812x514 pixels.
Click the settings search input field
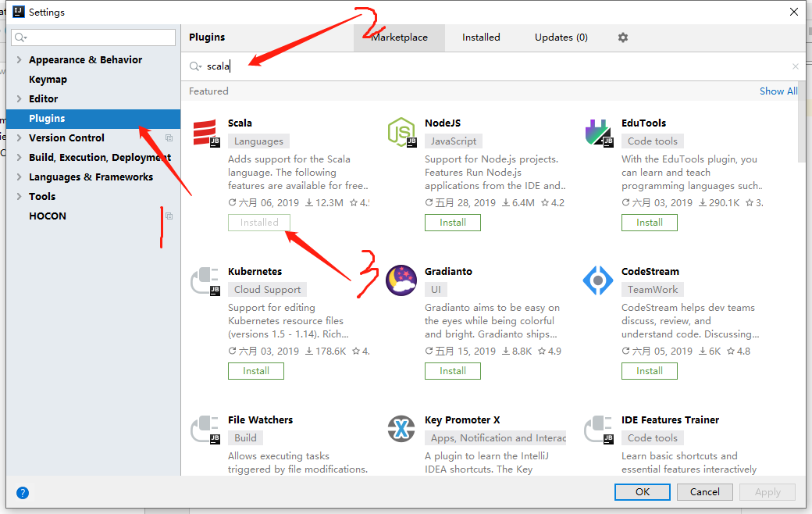93,37
